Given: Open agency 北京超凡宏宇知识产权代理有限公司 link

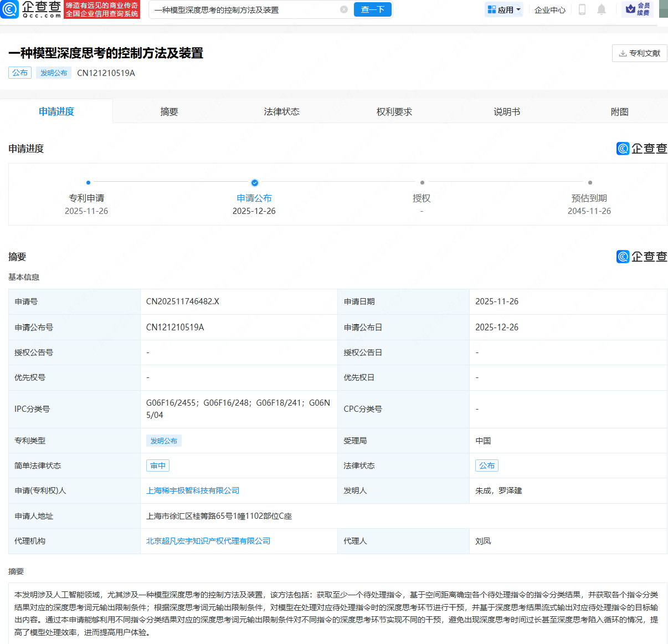Looking at the screenshot, I should point(208,541).
